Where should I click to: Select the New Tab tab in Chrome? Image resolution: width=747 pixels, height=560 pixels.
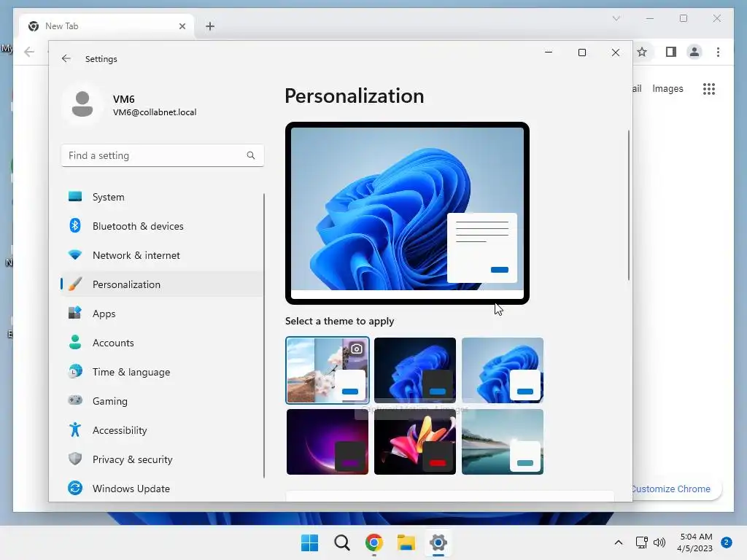click(x=107, y=26)
